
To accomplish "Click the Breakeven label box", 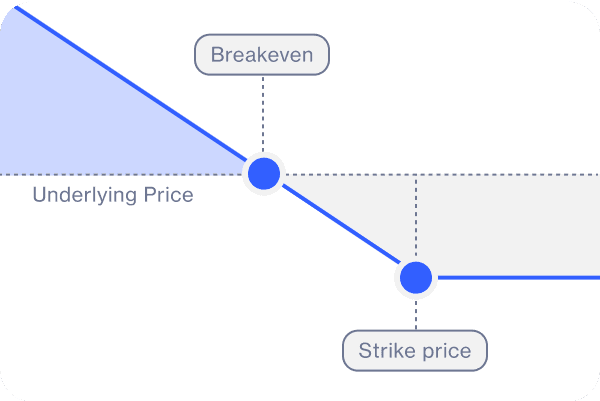I will pos(261,55).
